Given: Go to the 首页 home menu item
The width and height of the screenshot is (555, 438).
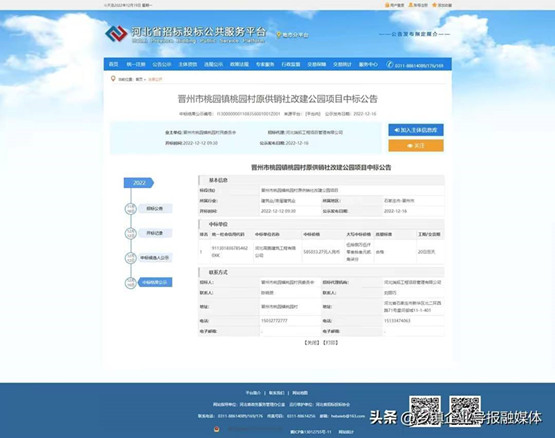Looking at the screenshot, I should 114,64.
